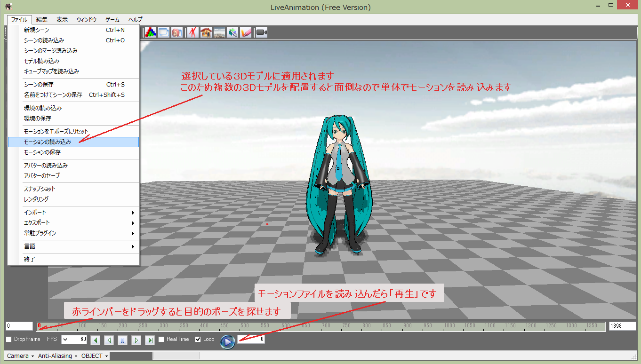Choose モデル読み込み from the menu
Image resolution: width=641 pixels, height=364 pixels.
click(74, 61)
